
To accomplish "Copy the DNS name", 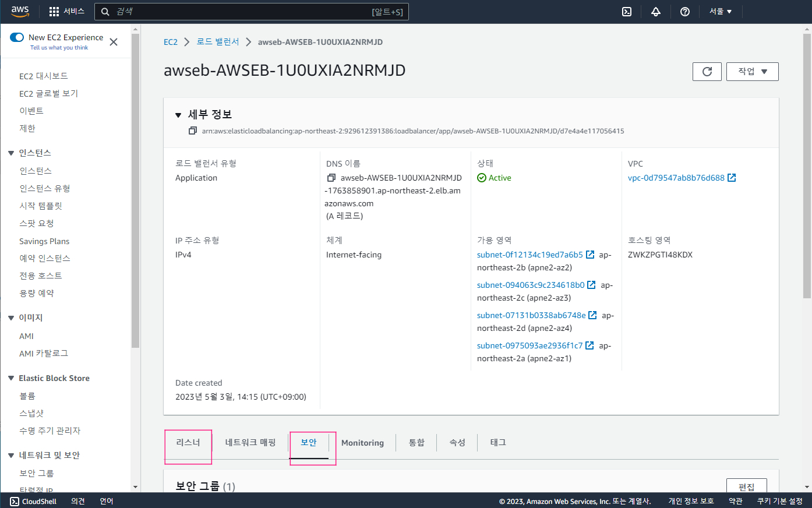I will (x=331, y=178).
